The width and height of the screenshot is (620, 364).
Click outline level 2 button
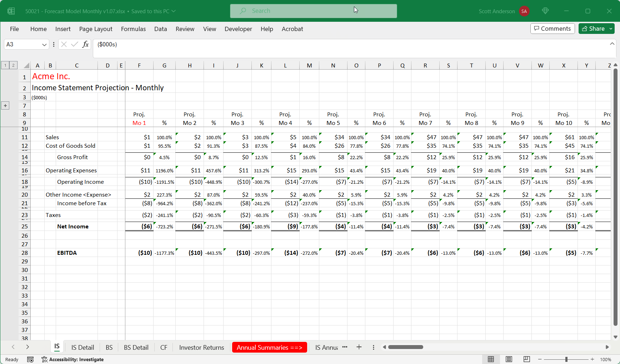pos(13,65)
